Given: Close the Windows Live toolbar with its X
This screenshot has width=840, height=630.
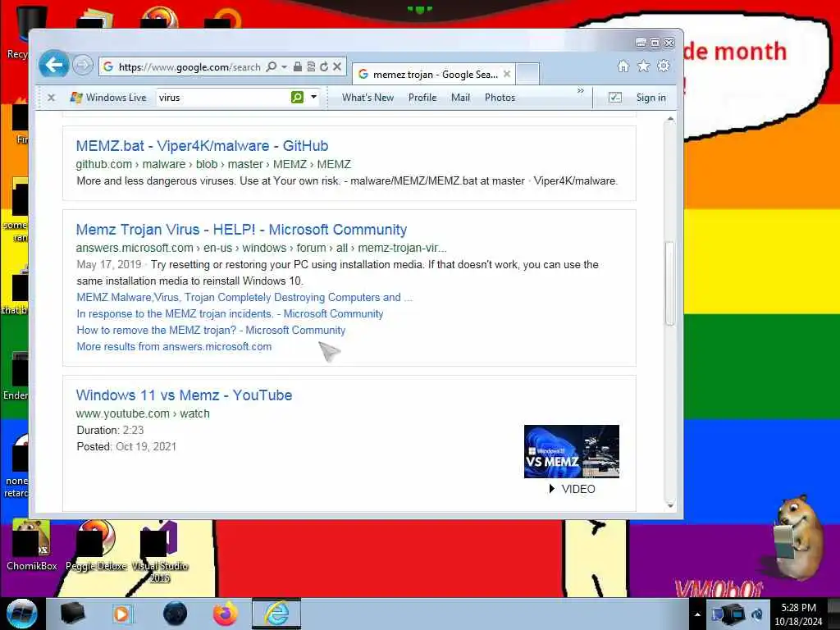Looking at the screenshot, I should coord(52,98).
